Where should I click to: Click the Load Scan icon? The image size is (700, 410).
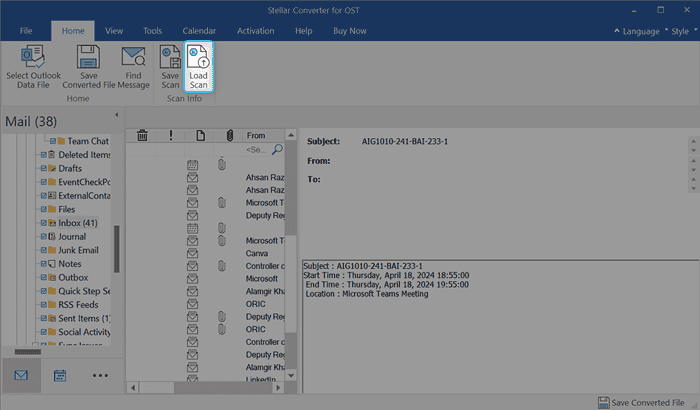tap(199, 67)
